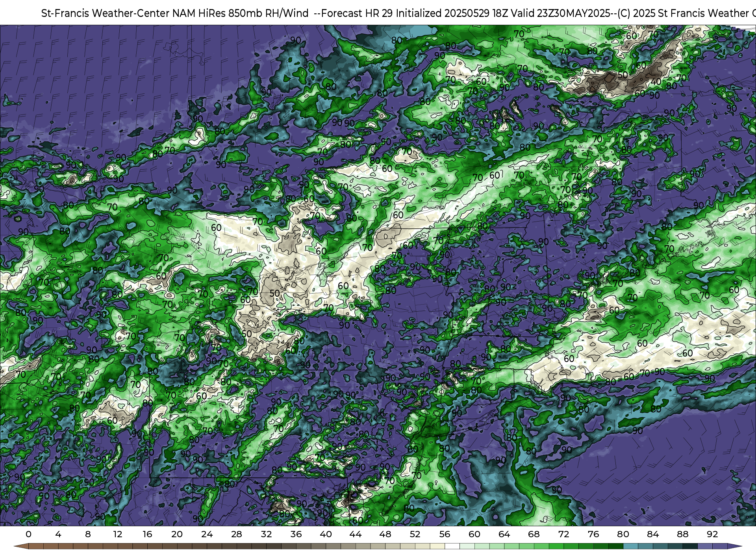Viewport: 756px width, 551px height.
Task: Click the colorbar tick label '92'
Action: (712, 534)
